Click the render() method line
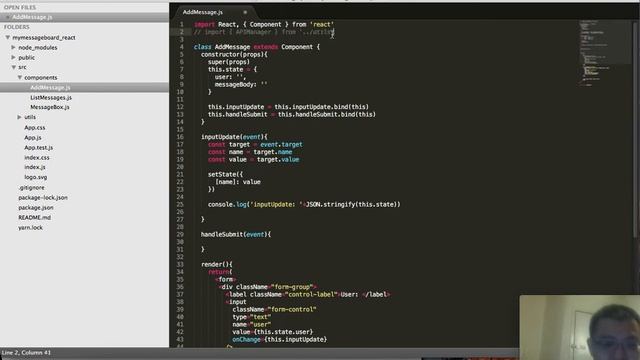640x360 pixels. coord(216,264)
